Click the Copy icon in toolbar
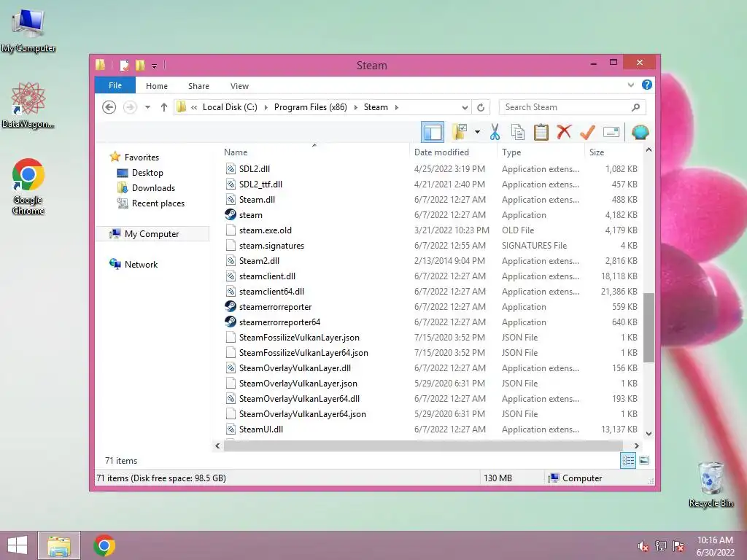Image resolution: width=747 pixels, height=560 pixels. (518, 133)
